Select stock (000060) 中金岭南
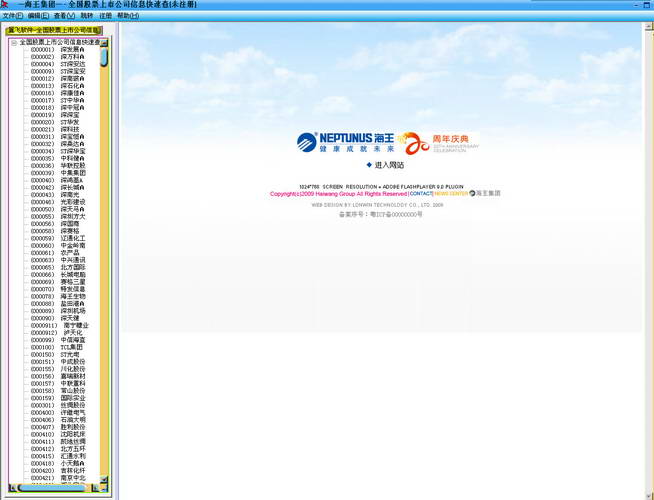Screen dimensions: 654x500 tap(58, 246)
